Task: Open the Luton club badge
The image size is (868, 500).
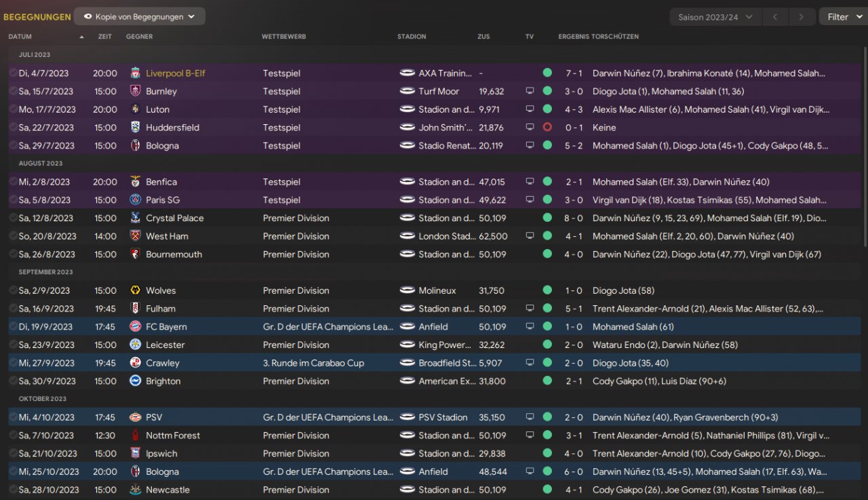Action: tap(136, 109)
